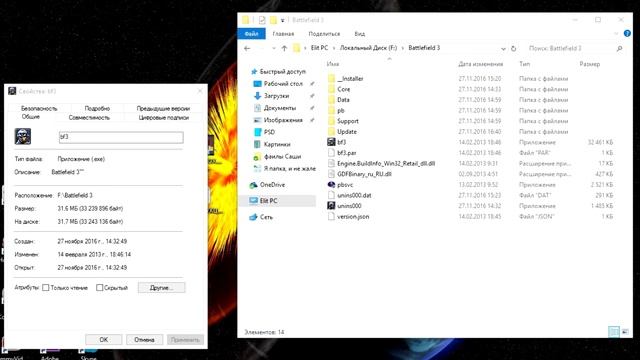This screenshot has height=360, width=640.
Task: Select Быстрый доступ in navigation pane
Action: coord(282,71)
